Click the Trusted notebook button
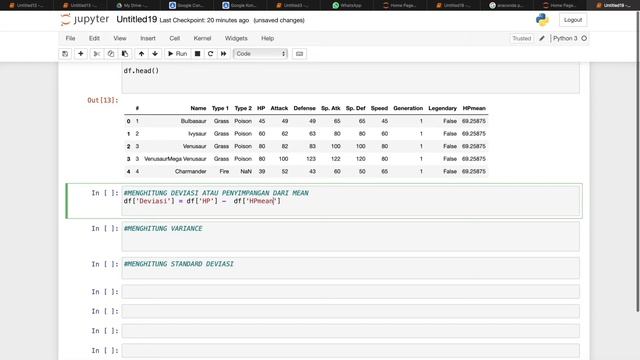 pos(522,38)
